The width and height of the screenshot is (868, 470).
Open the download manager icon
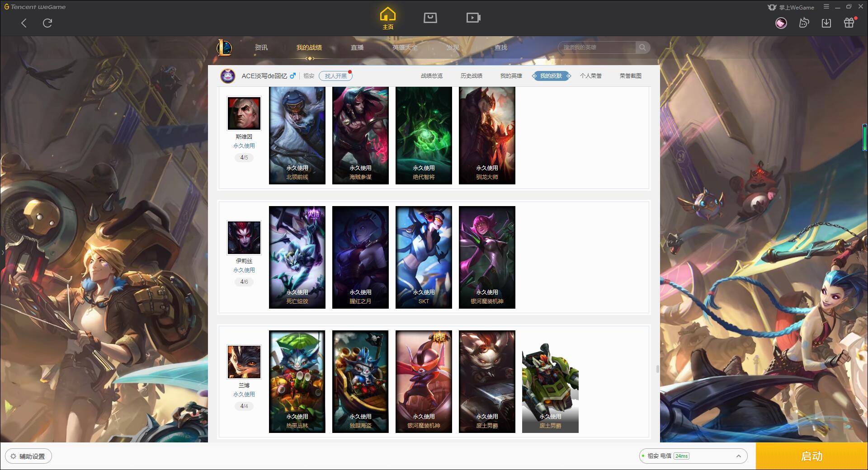[x=826, y=23]
